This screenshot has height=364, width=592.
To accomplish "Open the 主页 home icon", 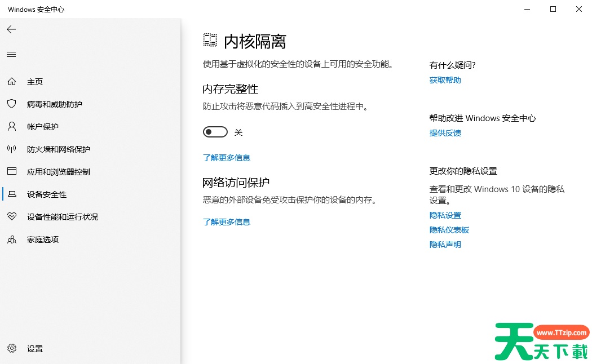I will click(12, 81).
